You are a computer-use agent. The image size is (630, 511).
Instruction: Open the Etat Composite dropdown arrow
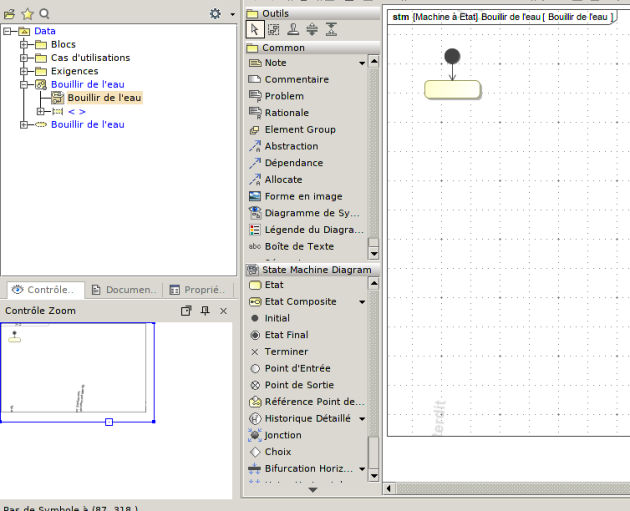coord(361,302)
